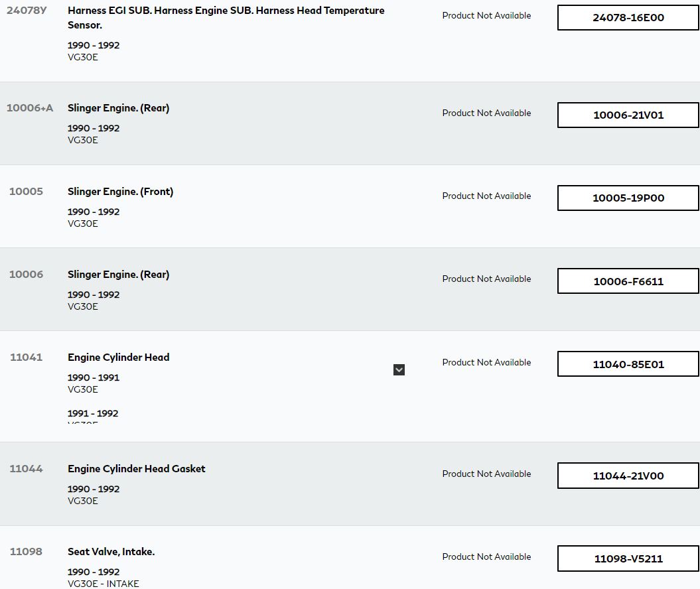Screen dimensions: 700x589
Task: Click Slinger Engine (Rear) title beside 10006+A
Action: [x=118, y=108]
